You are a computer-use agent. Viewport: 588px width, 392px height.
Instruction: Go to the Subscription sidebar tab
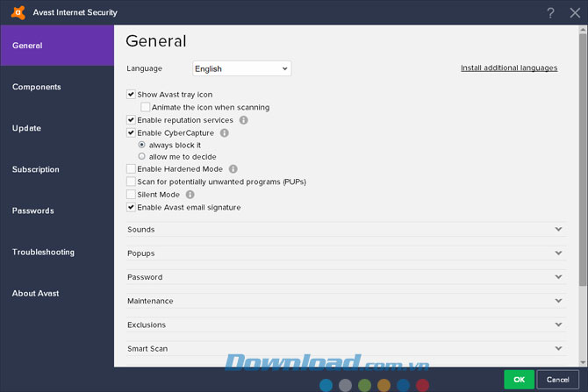pyautogui.click(x=57, y=169)
